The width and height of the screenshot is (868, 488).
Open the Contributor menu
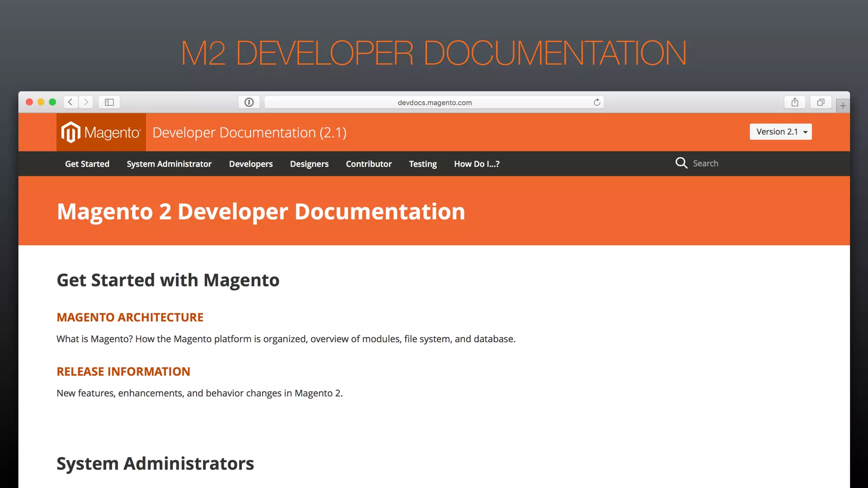(369, 164)
